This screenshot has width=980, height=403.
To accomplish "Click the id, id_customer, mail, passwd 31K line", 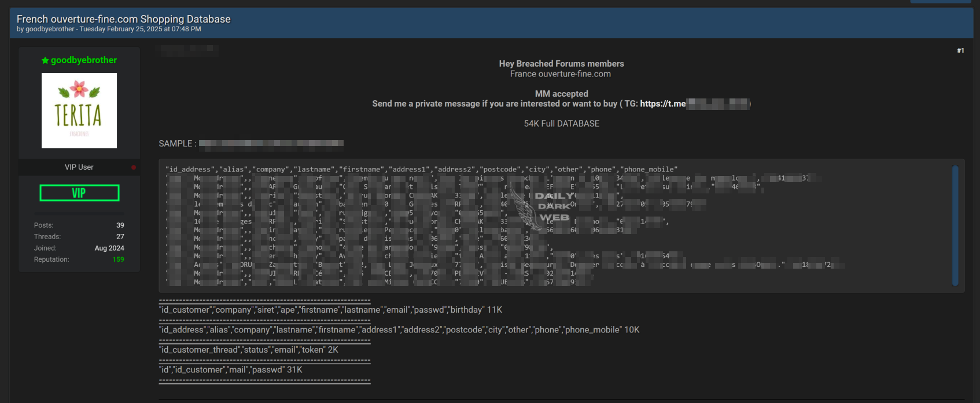I will (x=231, y=369).
